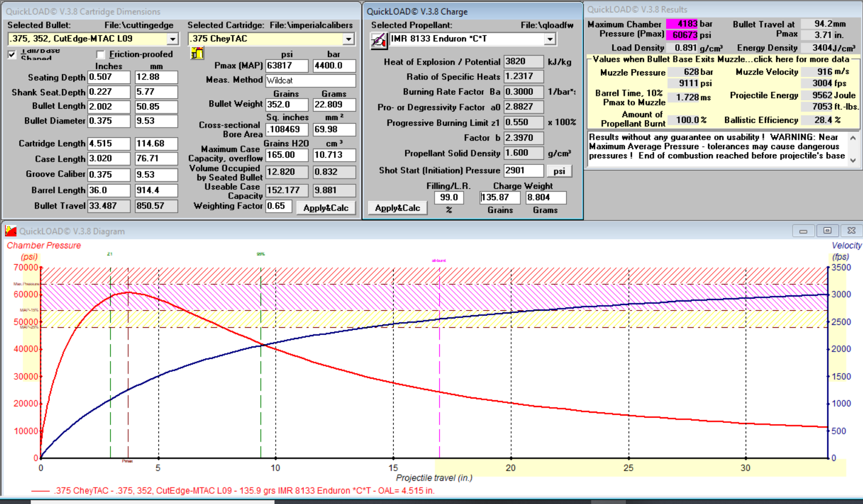Close the QuickLOAD Diagram window
Screen dimensions: 863x504
(x=852, y=231)
